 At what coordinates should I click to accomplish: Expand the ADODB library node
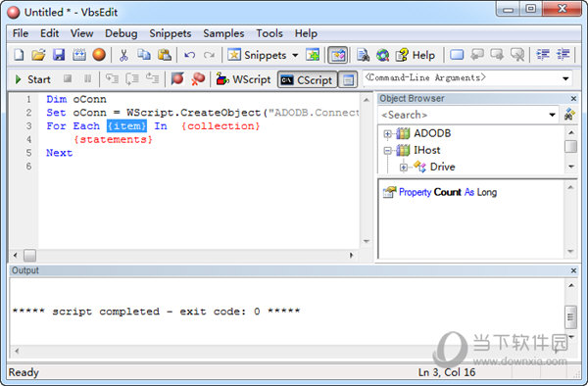[388, 134]
